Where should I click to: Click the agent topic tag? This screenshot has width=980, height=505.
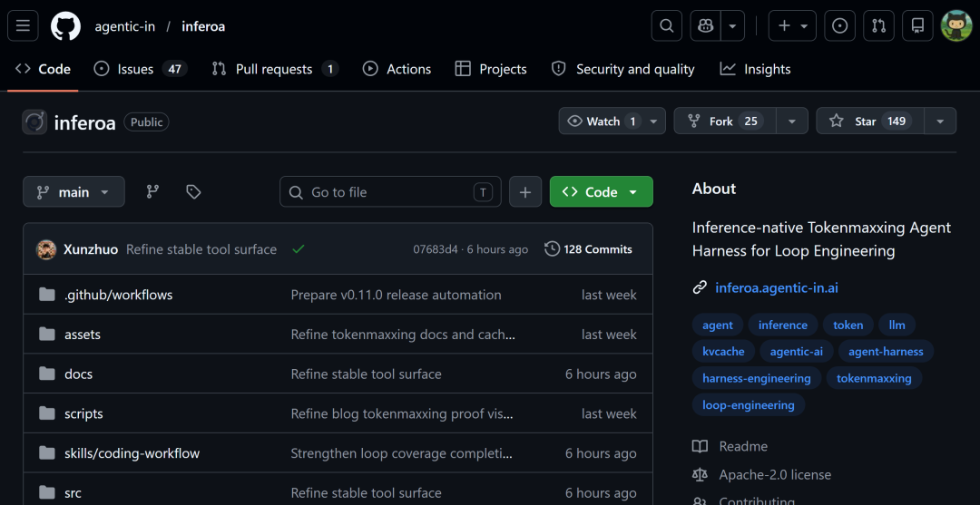718,325
